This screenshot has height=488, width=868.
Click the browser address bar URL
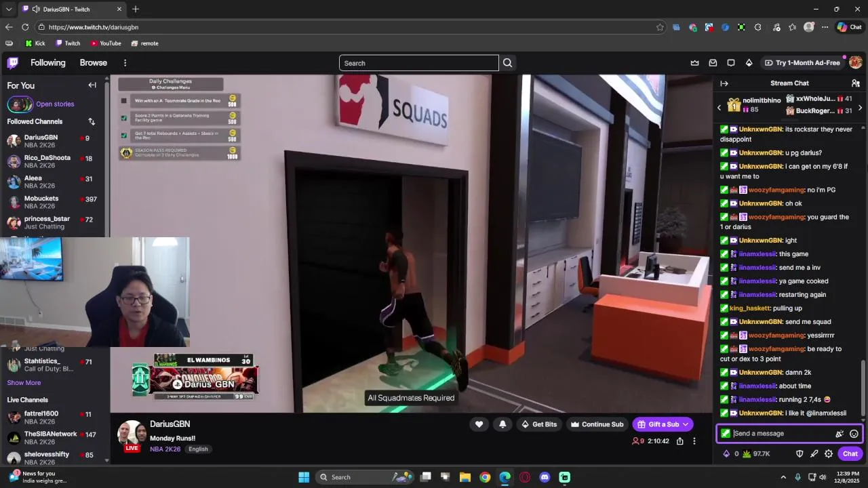(x=94, y=27)
